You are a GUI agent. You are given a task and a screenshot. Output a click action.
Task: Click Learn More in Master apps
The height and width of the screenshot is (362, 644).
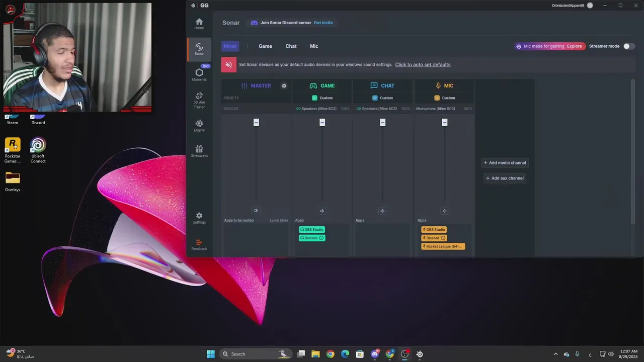click(279, 220)
